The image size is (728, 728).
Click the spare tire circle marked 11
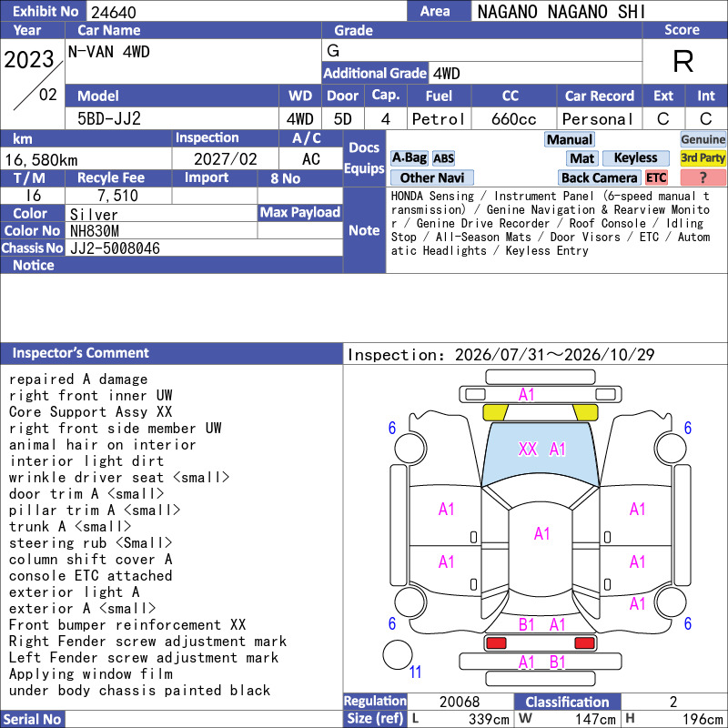click(398, 654)
